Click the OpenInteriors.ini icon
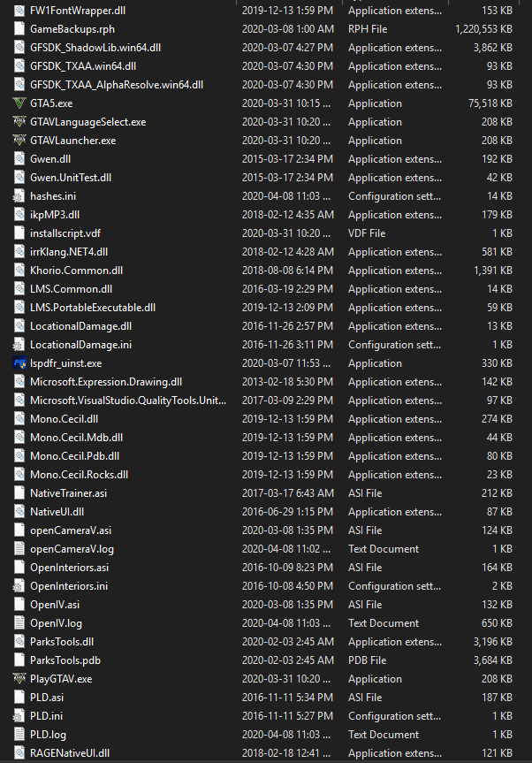The height and width of the screenshot is (763, 532). coord(19,586)
